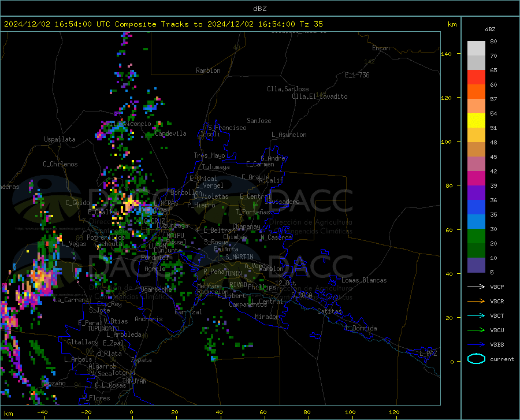Click the 'VBCT' legend label
Viewport: 520px width, 420px height.
click(497, 315)
